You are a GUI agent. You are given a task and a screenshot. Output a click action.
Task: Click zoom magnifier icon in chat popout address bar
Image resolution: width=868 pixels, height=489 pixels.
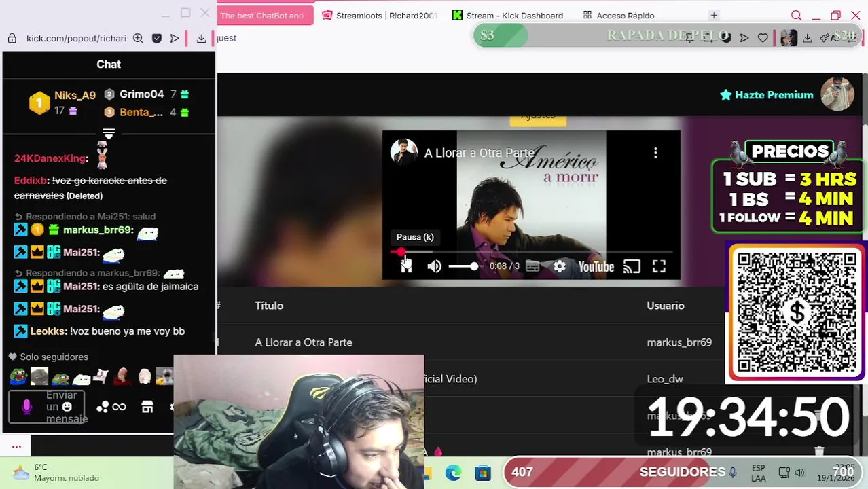point(138,38)
